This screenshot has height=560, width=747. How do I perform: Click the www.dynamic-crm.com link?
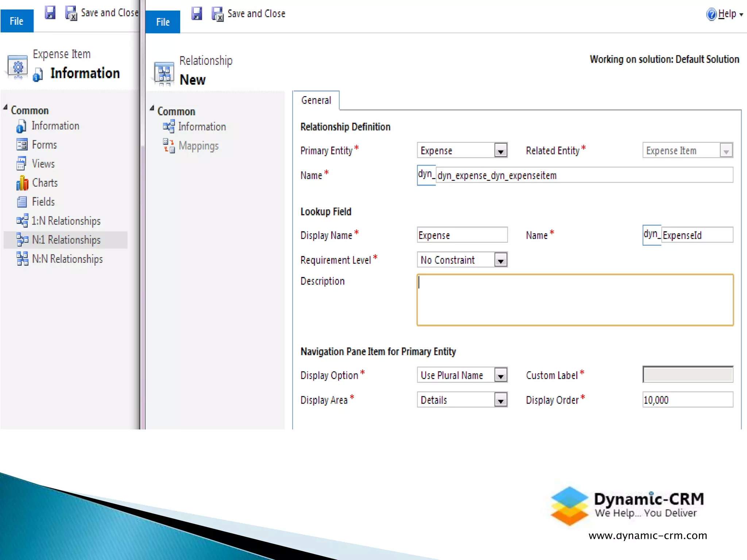tap(648, 535)
